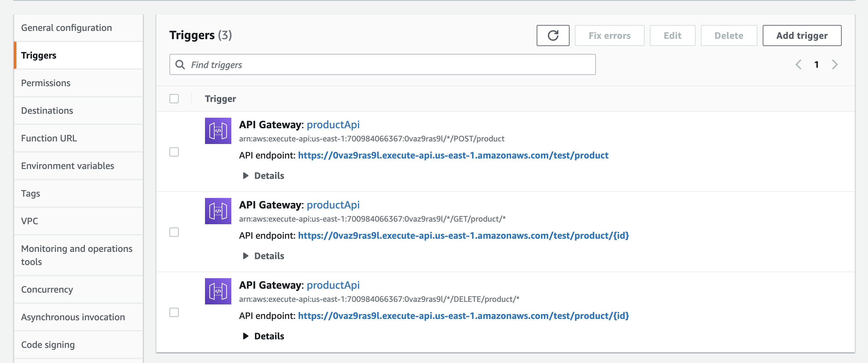The width and height of the screenshot is (868, 363).
Task: Click the Details disclosure triangle on the DELETE trigger
Action: pos(246,336)
